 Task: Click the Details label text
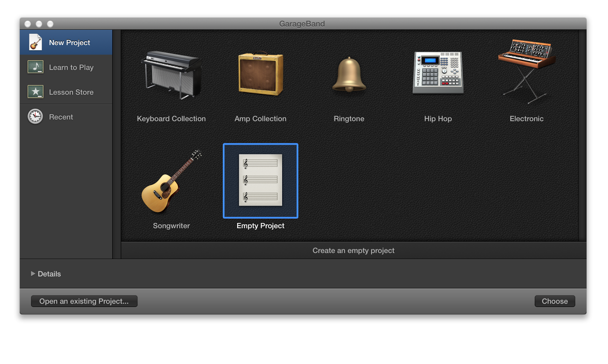click(49, 274)
